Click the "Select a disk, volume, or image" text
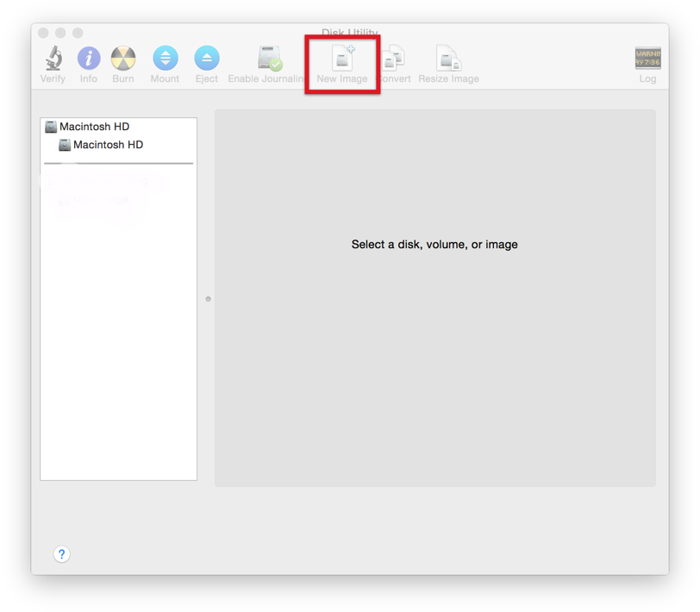 pos(434,245)
